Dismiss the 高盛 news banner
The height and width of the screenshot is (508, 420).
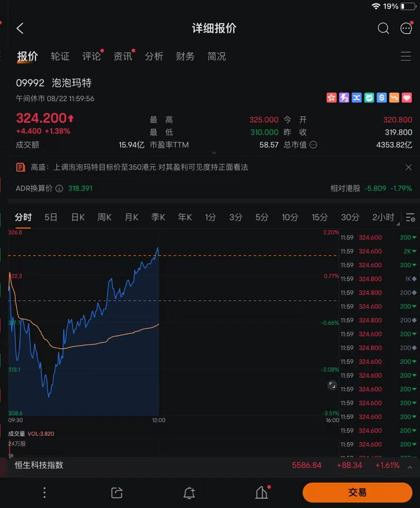click(408, 167)
